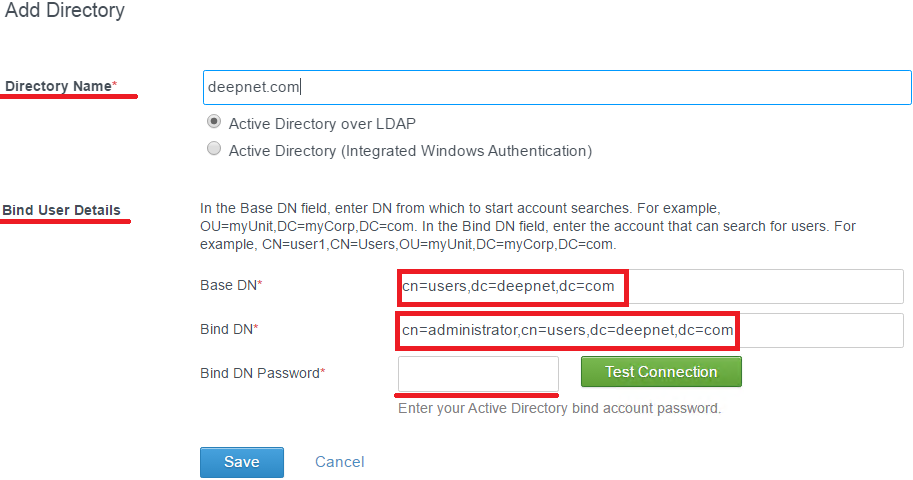Viewport: 913px width, 480px height.
Task: Click the Bind DN field label
Action: coord(229,329)
